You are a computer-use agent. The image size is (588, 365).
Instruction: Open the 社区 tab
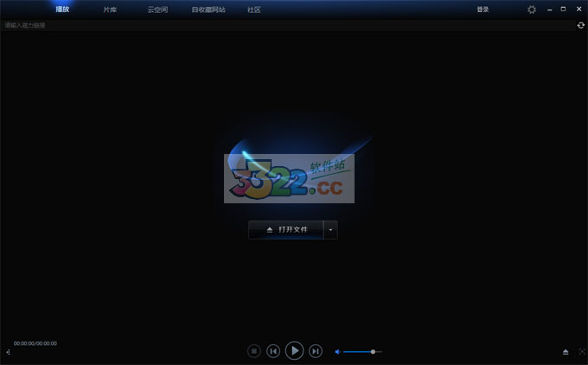point(254,10)
